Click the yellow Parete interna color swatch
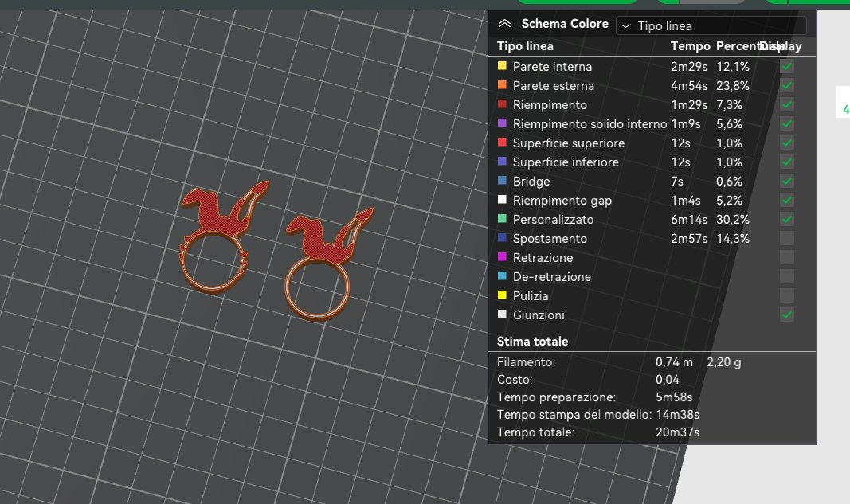 coord(502,65)
